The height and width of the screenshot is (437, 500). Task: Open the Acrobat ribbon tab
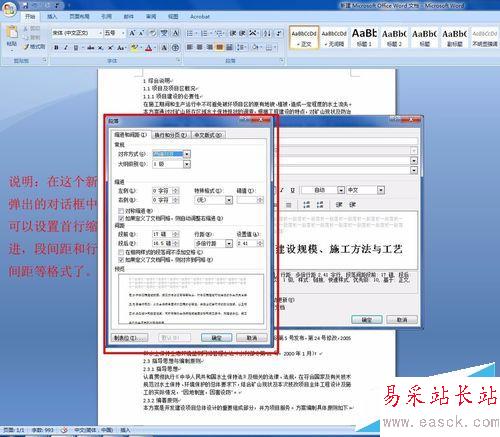pyautogui.click(x=200, y=16)
